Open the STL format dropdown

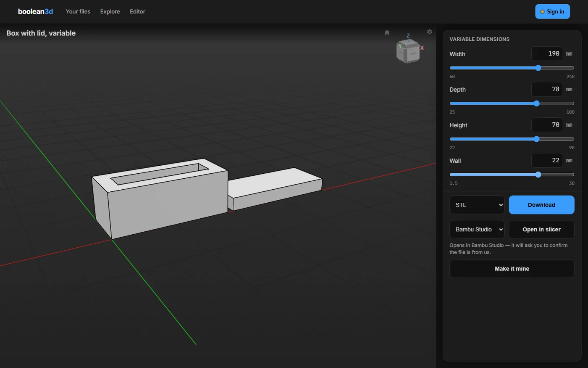pyautogui.click(x=477, y=205)
